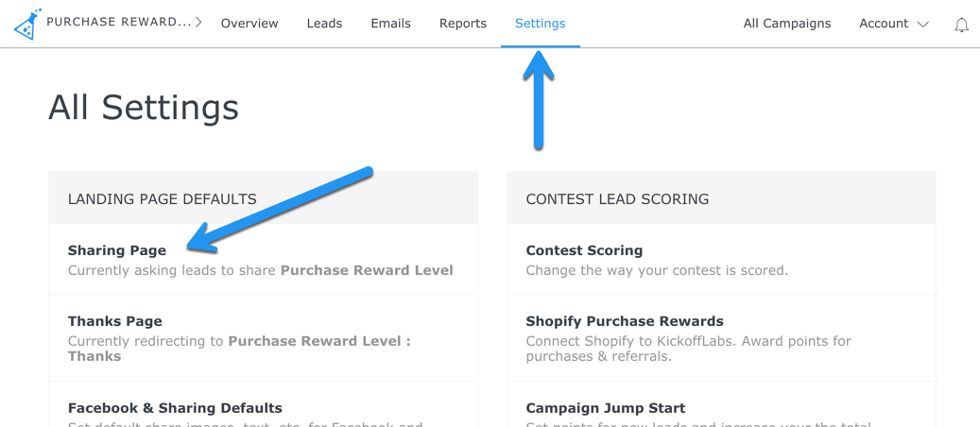Open Facebook & Sharing Defaults setting

(x=175, y=408)
